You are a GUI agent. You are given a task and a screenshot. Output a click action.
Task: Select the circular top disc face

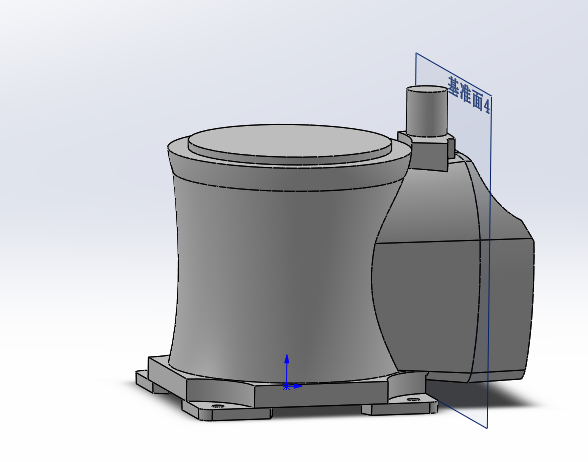point(290,140)
